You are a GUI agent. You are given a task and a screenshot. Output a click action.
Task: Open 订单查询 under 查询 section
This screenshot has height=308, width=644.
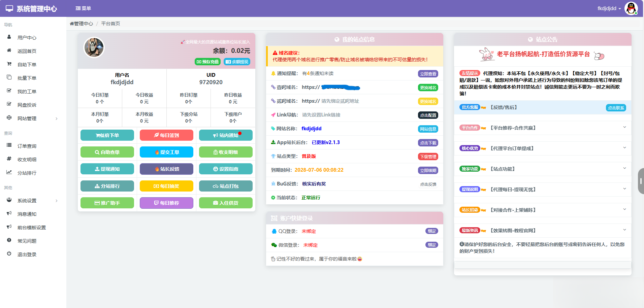(27, 146)
